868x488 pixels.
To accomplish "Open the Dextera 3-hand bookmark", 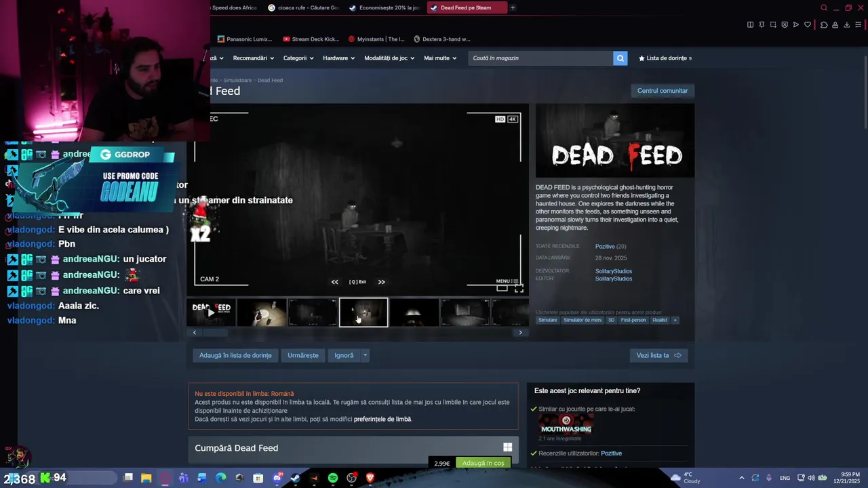I will point(441,39).
